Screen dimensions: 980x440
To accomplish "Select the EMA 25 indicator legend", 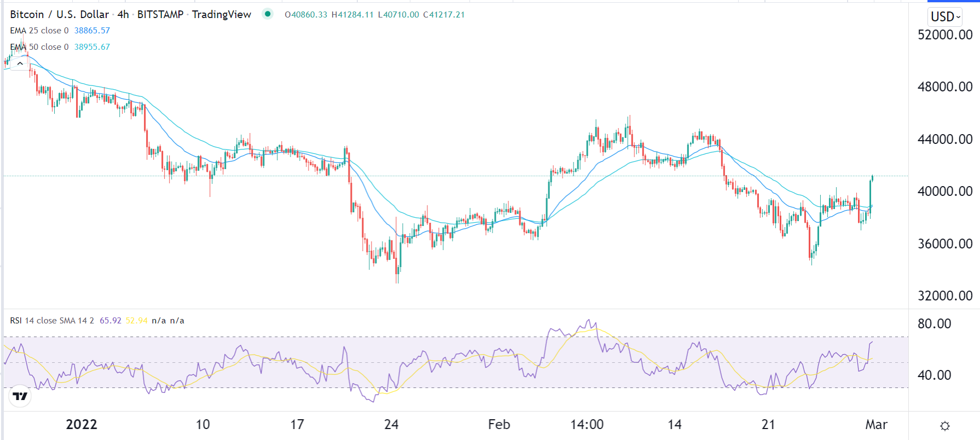I will [x=39, y=31].
